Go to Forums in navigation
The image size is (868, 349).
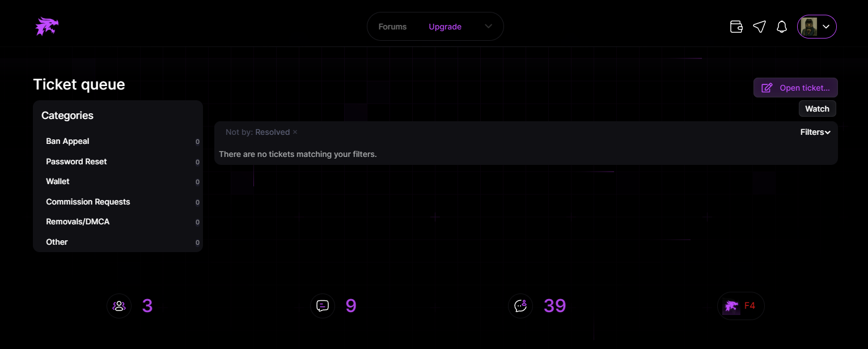pyautogui.click(x=392, y=27)
